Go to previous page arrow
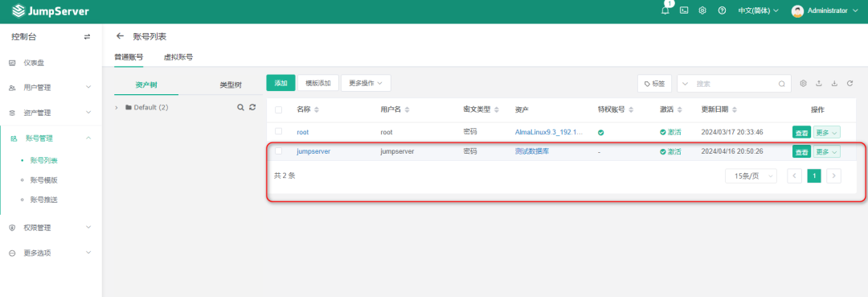This screenshot has height=297, width=868. click(x=794, y=176)
